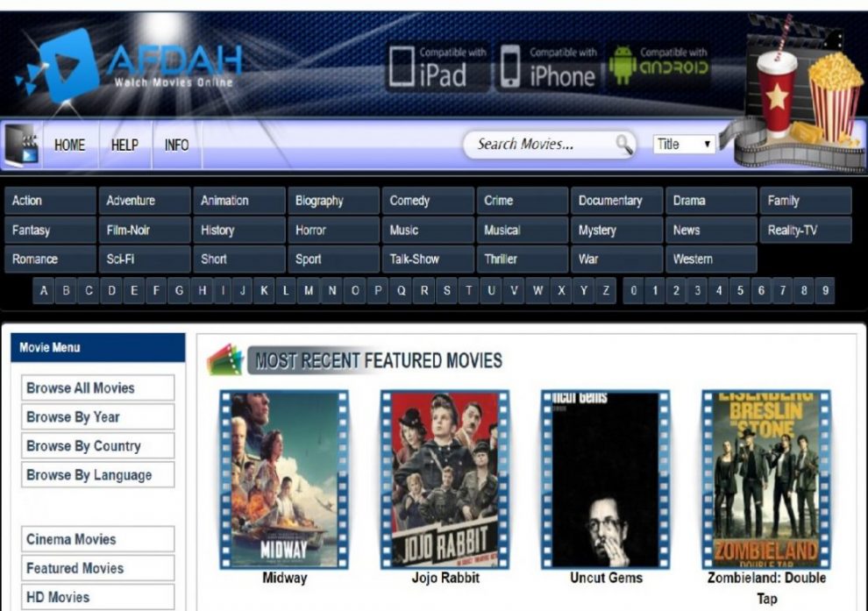
Task: Click the featured movies section icon
Action: pyautogui.click(x=225, y=359)
